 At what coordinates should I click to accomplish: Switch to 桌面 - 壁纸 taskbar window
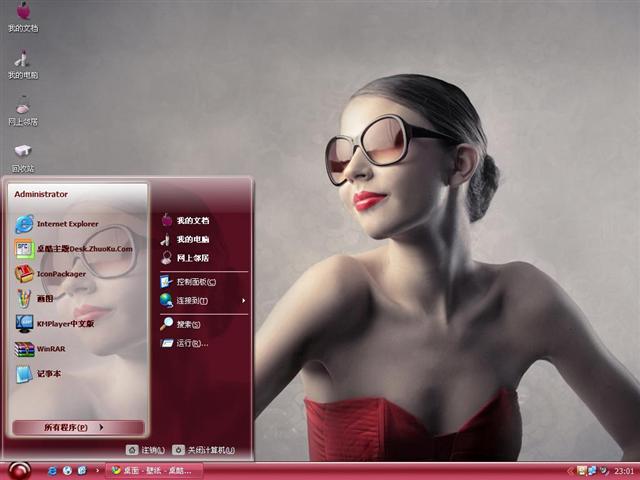154,471
